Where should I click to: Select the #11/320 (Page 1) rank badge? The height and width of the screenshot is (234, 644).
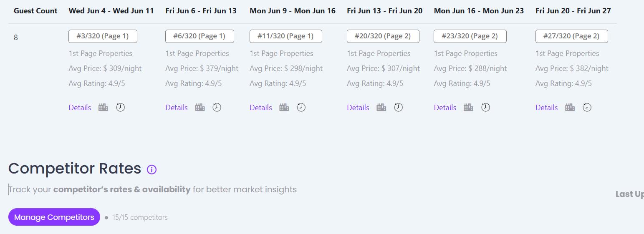pyautogui.click(x=285, y=36)
